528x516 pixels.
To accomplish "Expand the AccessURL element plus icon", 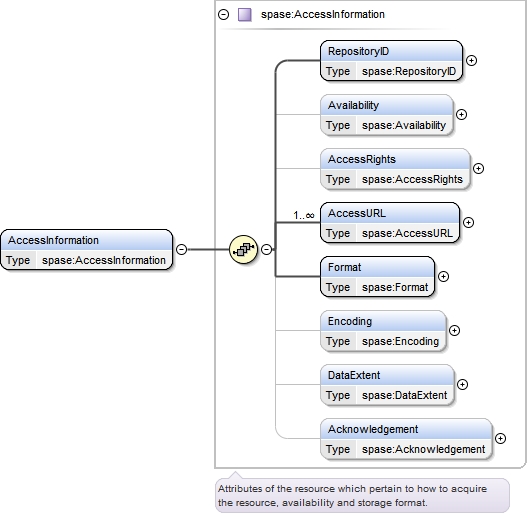I will tap(468, 222).
